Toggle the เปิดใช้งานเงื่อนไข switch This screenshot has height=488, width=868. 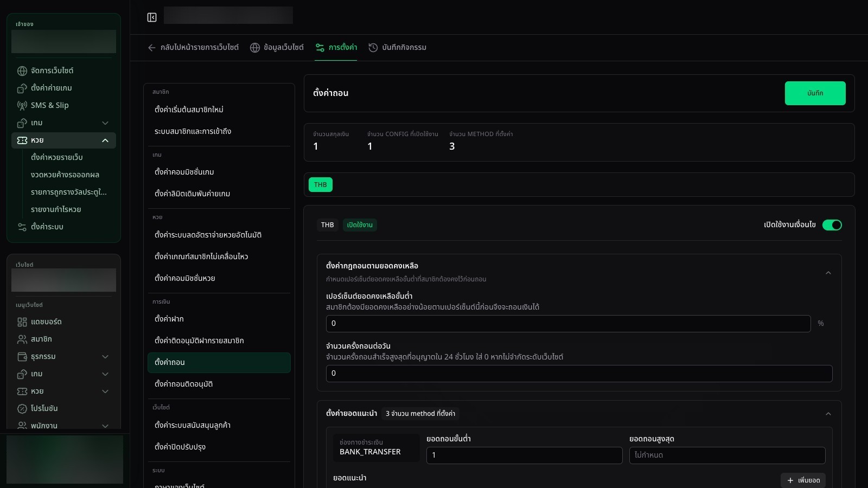(832, 225)
